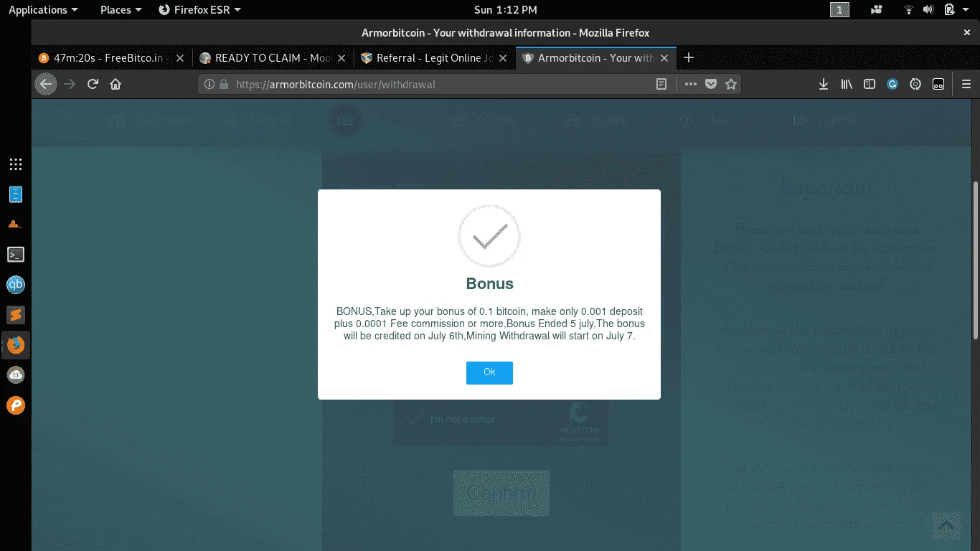Switch to Referral - Legit Online tab
Image resolution: width=980 pixels, height=551 pixels.
435,58
